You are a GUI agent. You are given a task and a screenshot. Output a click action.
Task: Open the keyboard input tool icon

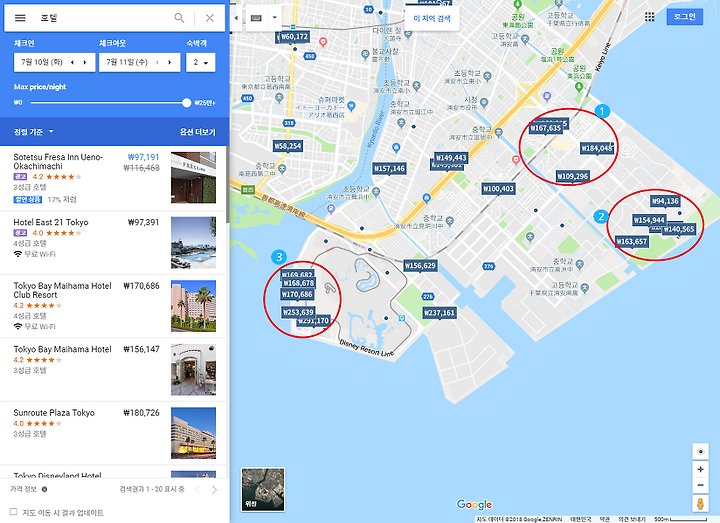point(256,18)
